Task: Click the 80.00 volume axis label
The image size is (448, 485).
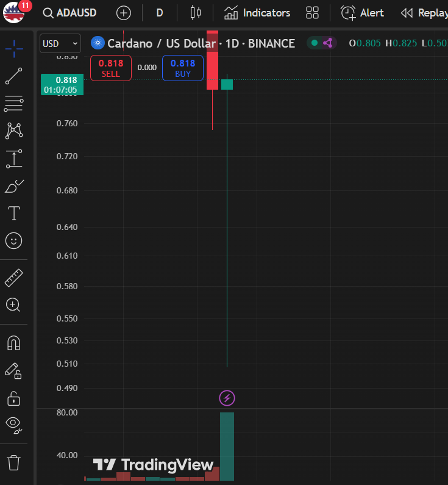Action: (67, 412)
